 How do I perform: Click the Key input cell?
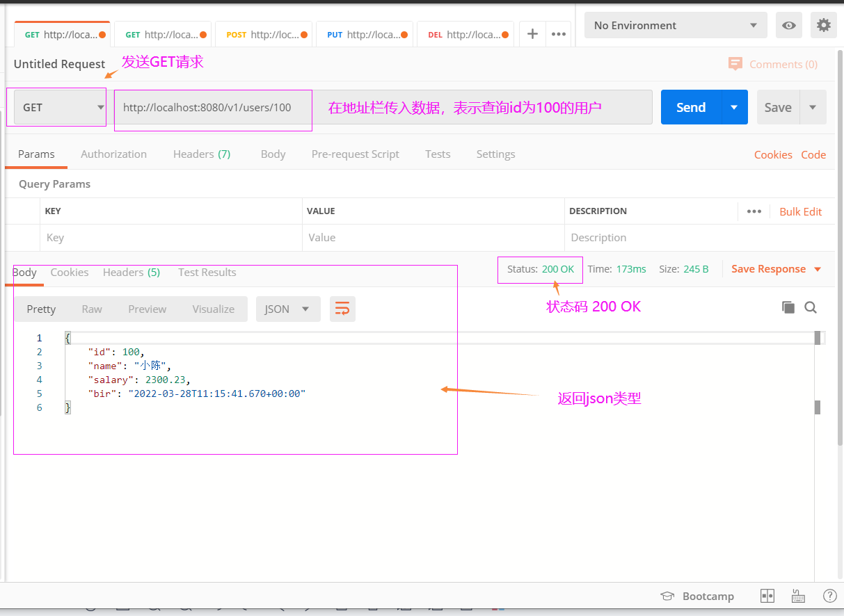(171, 238)
